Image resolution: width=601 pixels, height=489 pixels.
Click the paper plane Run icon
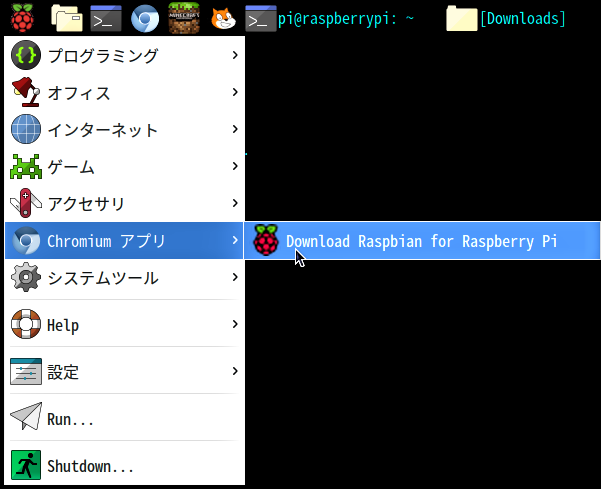(26, 416)
